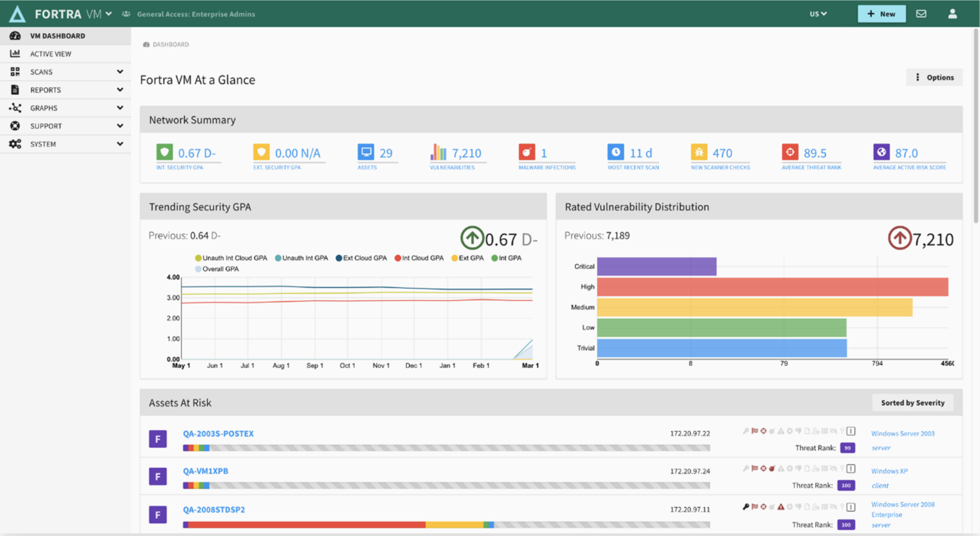
Task: Expand the SCANS section
Action: 120,72
